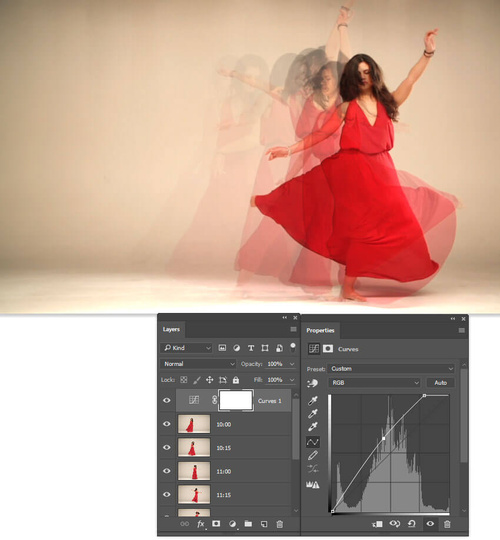Hide the 11:00 layer
The height and width of the screenshot is (540, 500).
(167, 471)
